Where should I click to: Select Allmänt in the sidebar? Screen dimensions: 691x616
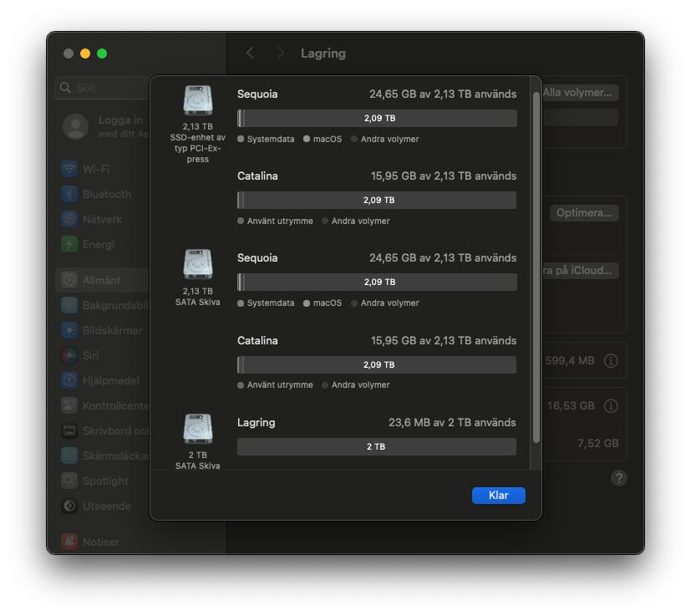(101, 280)
